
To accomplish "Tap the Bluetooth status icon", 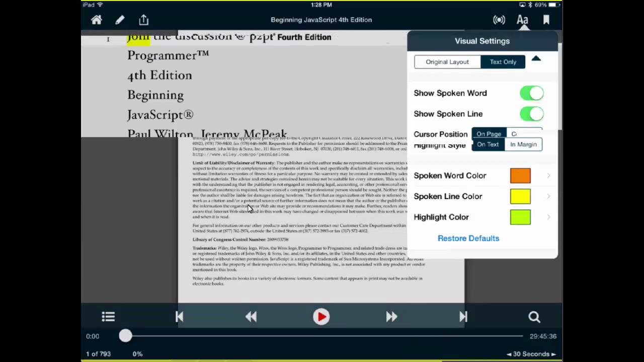I will [530, 5].
